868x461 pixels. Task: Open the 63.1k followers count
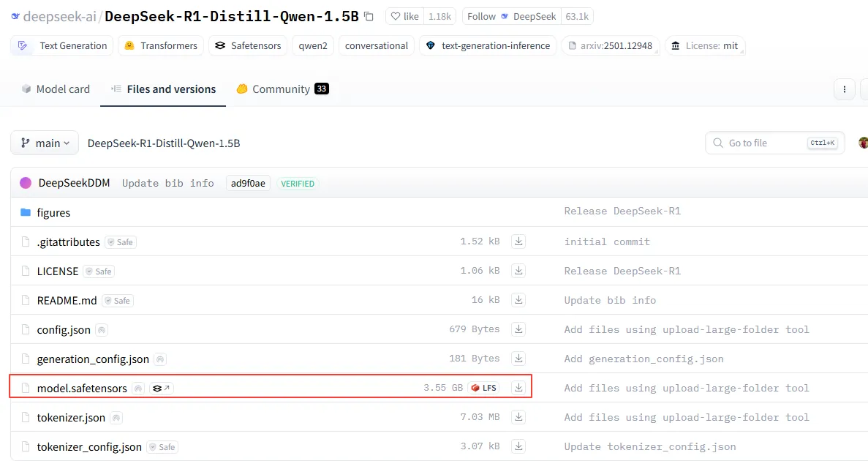[x=577, y=17]
